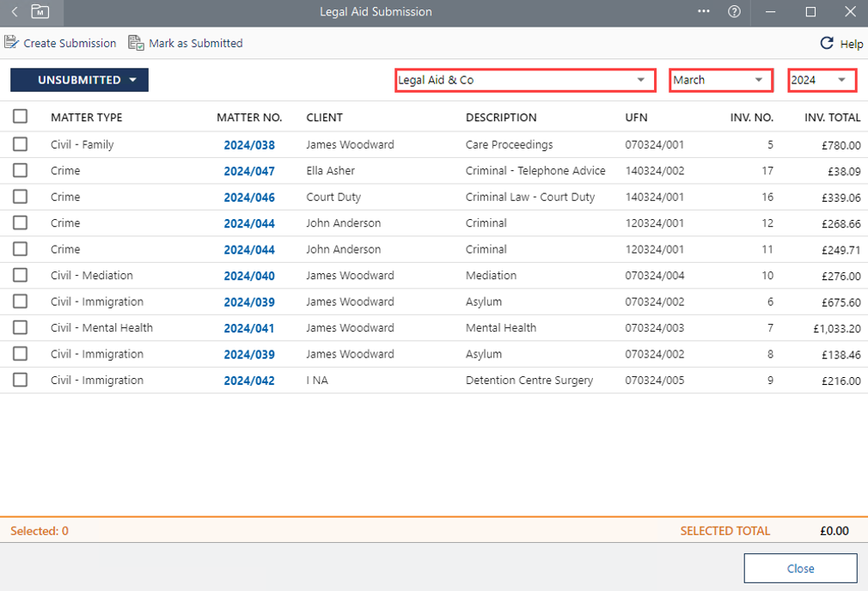This screenshot has height=591, width=868.
Task: Toggle the select-all checkbox in header
Action: (x=20, y=117)
